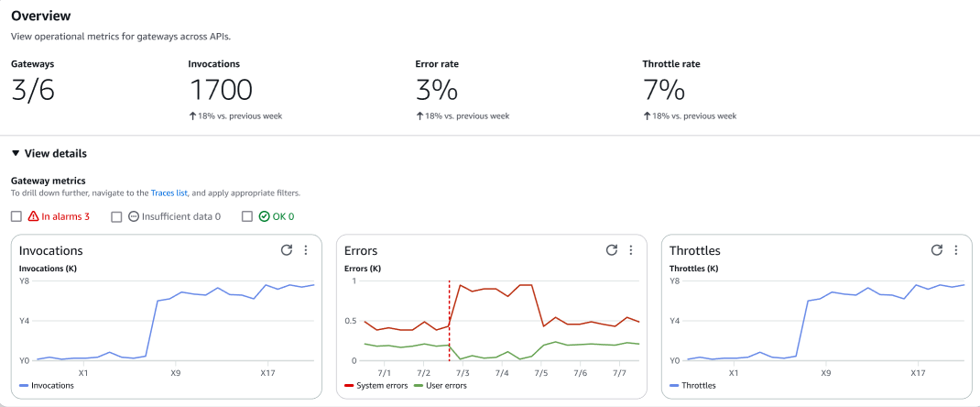Collapse the View details section
This screenshot has height=407, width=980.
coord(16,154)
